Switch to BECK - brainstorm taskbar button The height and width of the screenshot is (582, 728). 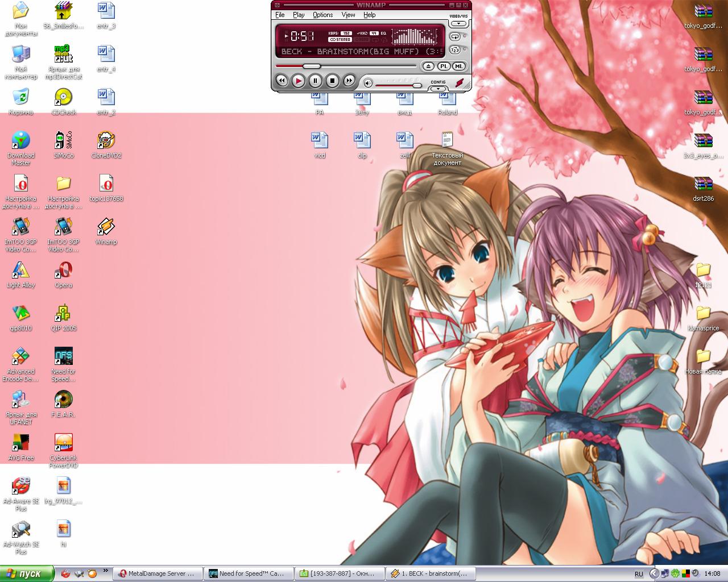(x=431, y=573)
